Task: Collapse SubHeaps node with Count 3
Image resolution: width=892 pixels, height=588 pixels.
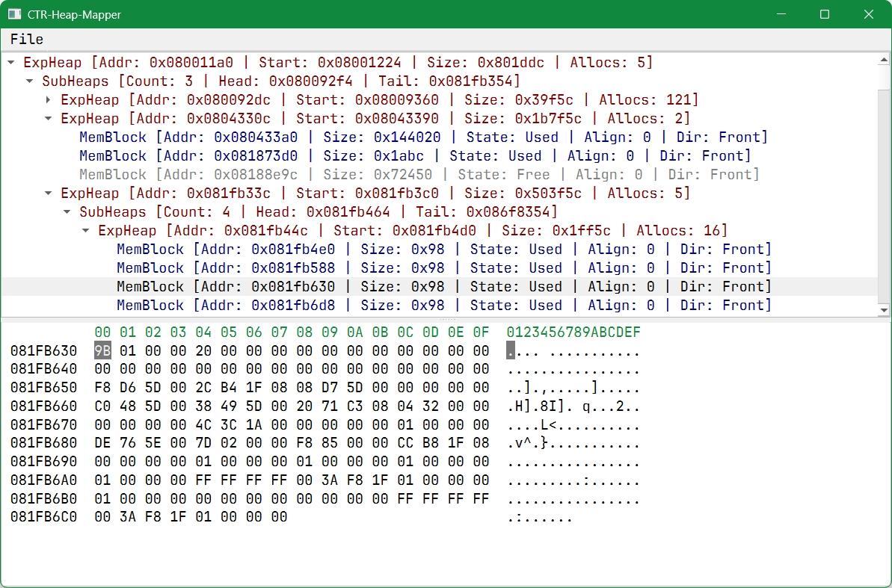Action: click(30, 81)
